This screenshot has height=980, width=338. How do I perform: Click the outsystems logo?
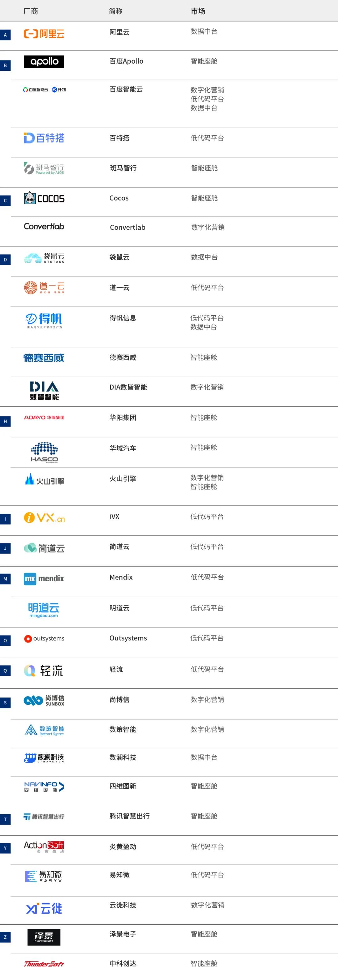pyautogui.click(x=44, y=638)
